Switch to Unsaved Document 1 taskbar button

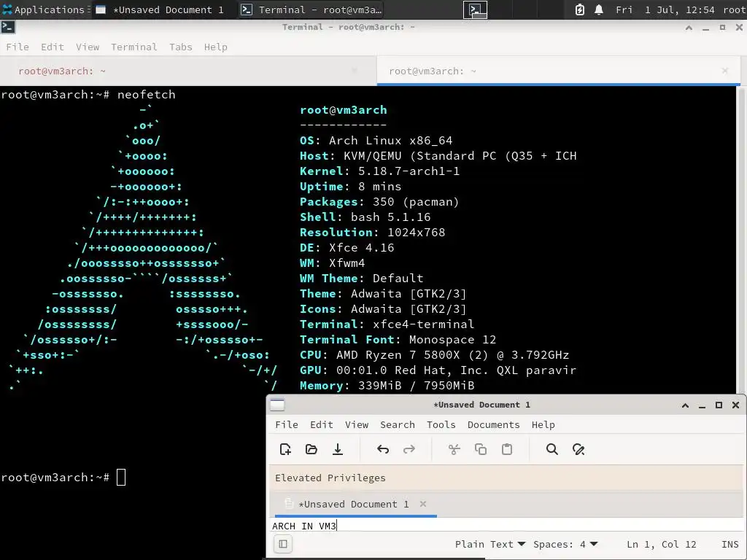coord(162,9)
